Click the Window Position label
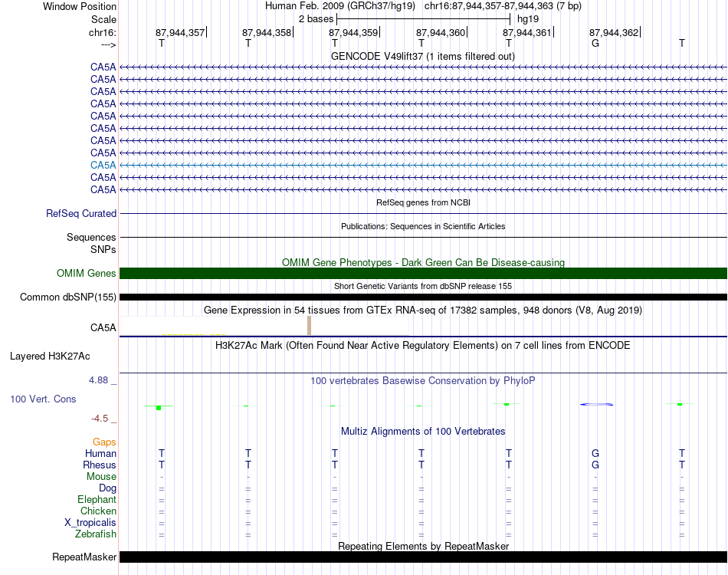The image size is (728, 575). [80, 6]
